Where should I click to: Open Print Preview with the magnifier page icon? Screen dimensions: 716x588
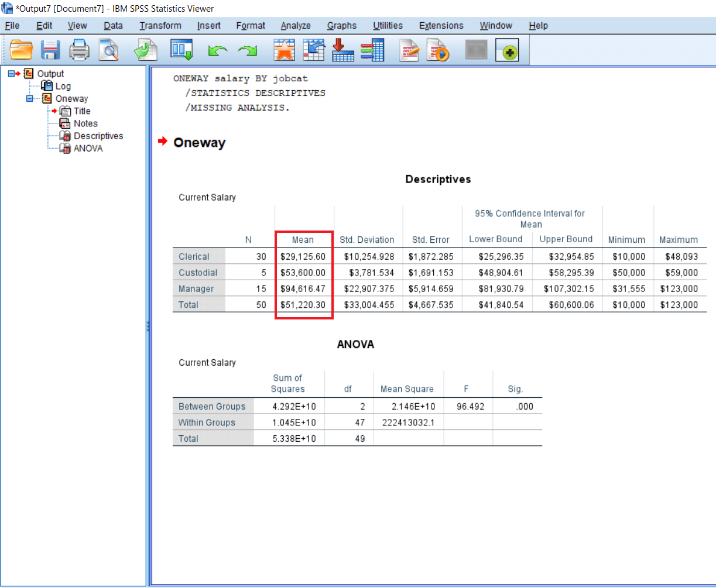[x=108, y=50]
